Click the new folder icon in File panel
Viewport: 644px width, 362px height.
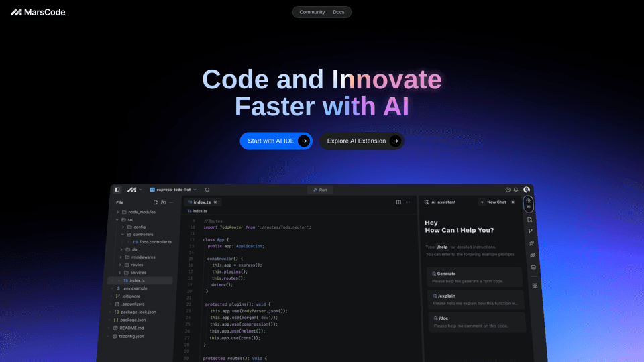coord(163,202)
